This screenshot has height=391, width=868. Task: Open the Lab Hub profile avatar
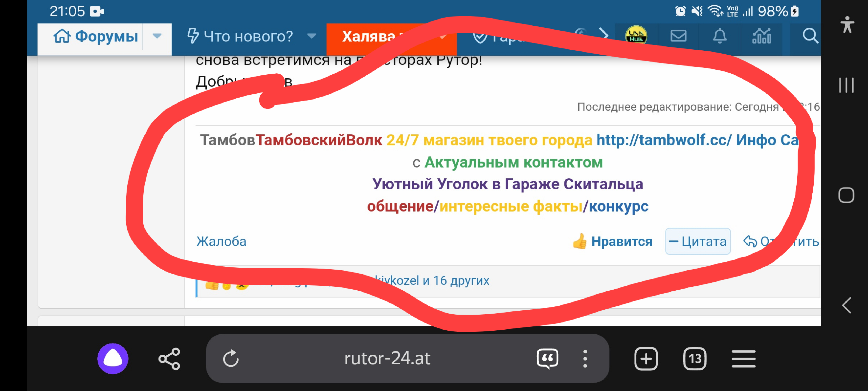[636, 36]
